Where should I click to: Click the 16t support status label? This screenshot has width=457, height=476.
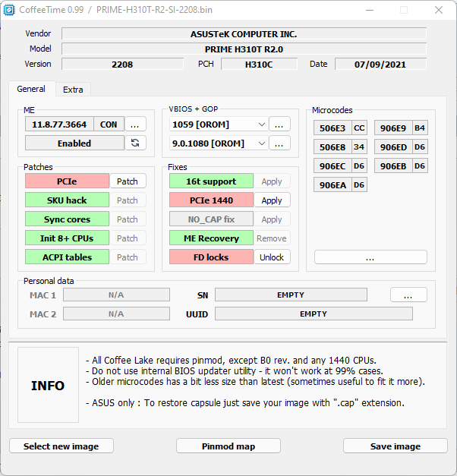211,181
